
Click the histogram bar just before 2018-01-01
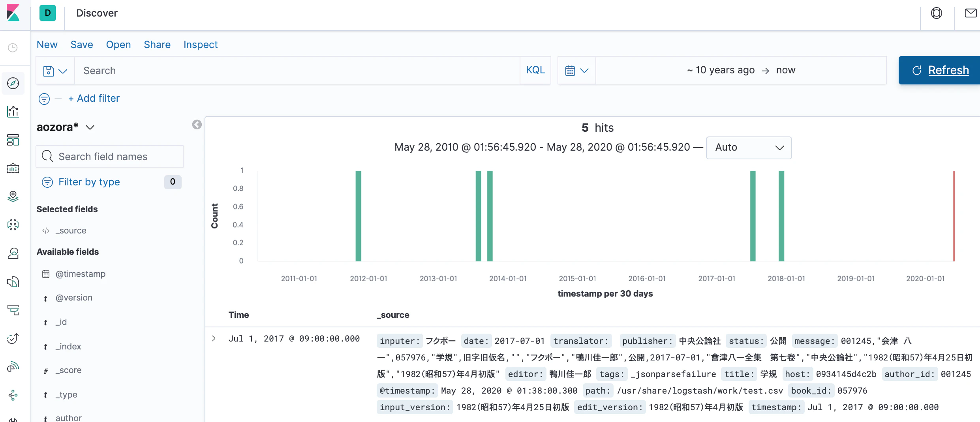point(781,216)
